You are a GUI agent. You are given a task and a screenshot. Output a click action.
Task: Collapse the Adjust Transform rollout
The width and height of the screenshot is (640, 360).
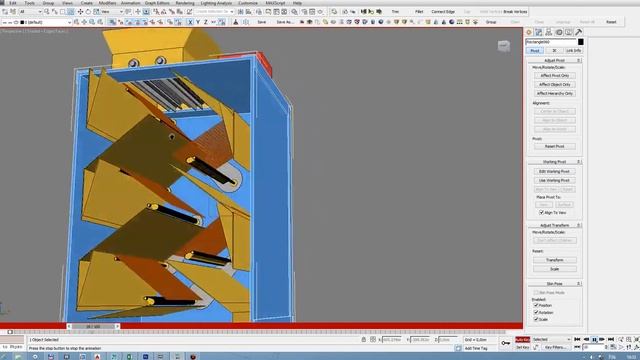pos(555,225)
